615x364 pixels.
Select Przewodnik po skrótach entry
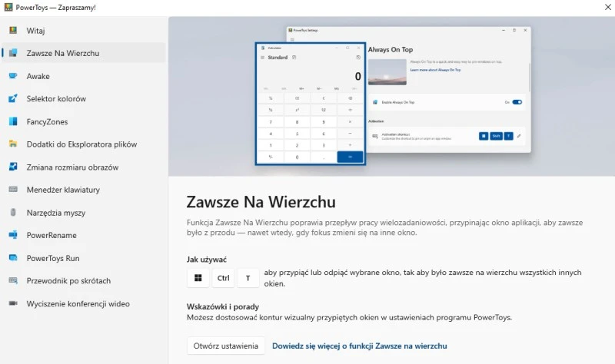(84, 281)
